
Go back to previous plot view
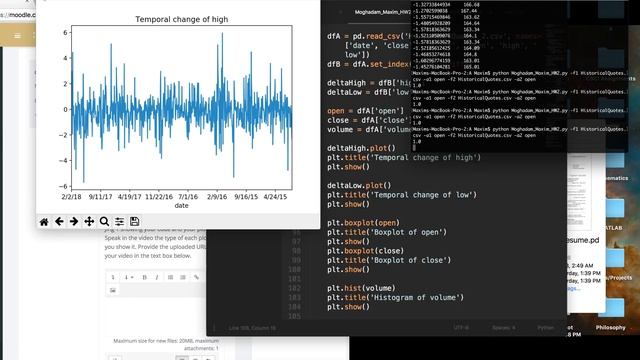[59, 222]
